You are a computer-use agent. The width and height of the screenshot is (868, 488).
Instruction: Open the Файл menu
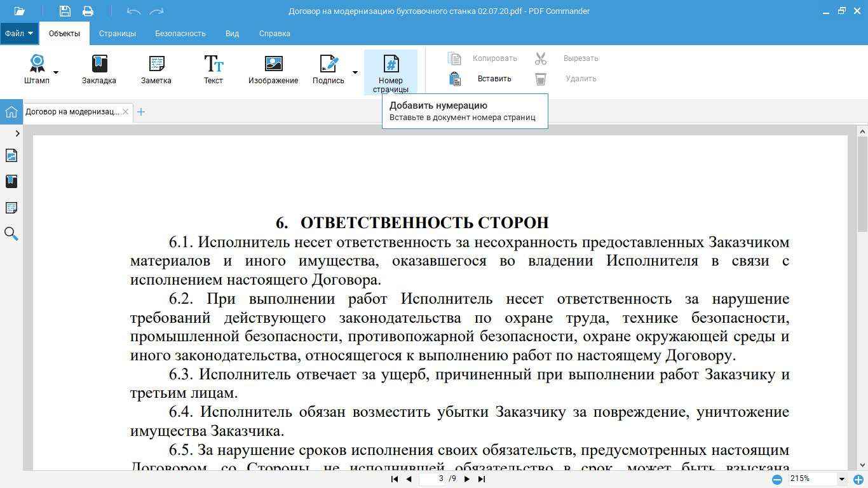coord(19,34)
